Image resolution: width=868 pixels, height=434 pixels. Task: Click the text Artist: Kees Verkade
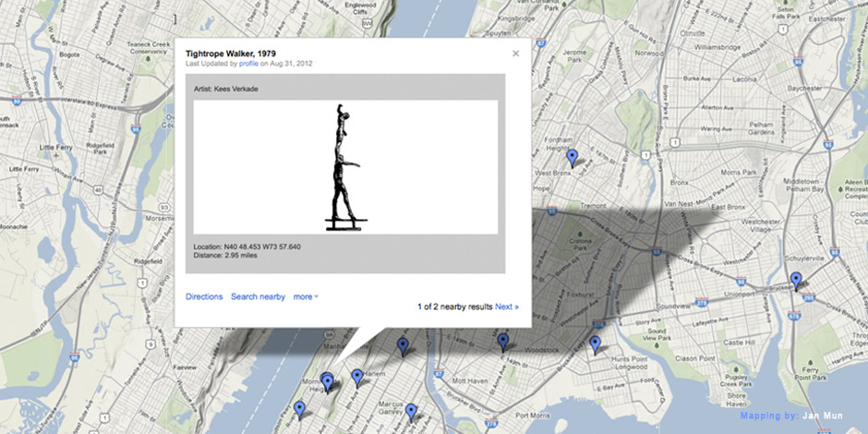tap(226, 89)
